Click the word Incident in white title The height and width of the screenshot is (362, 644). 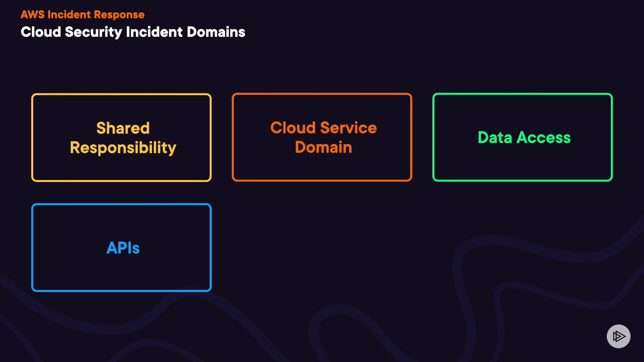(154, 32)
